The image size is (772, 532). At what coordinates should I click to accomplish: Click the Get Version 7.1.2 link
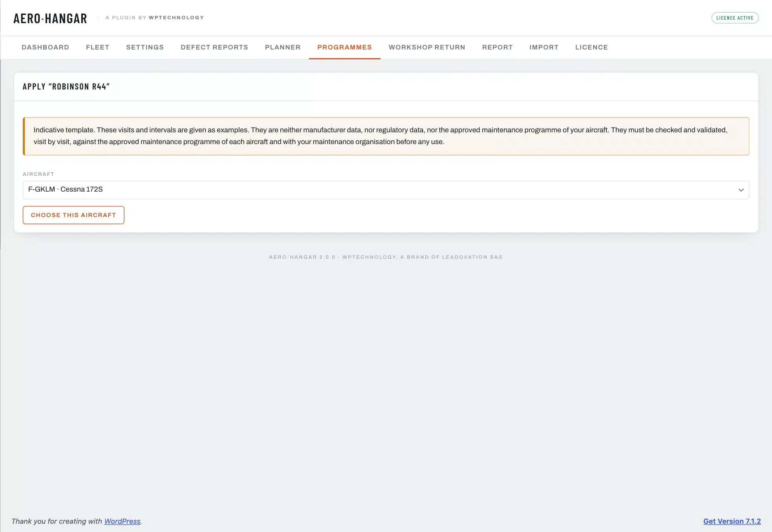tap(732, 521)
